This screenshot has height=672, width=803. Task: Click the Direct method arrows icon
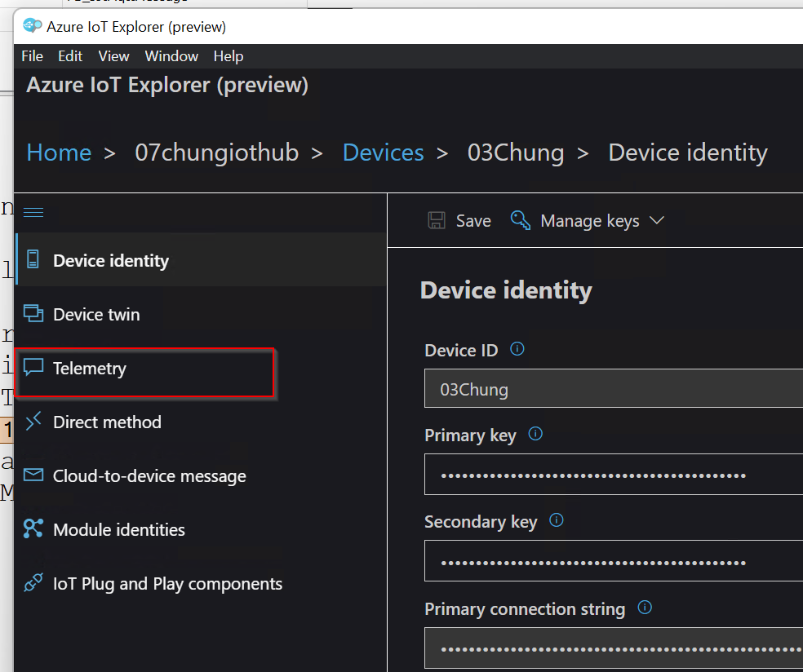tap(33, 421)
